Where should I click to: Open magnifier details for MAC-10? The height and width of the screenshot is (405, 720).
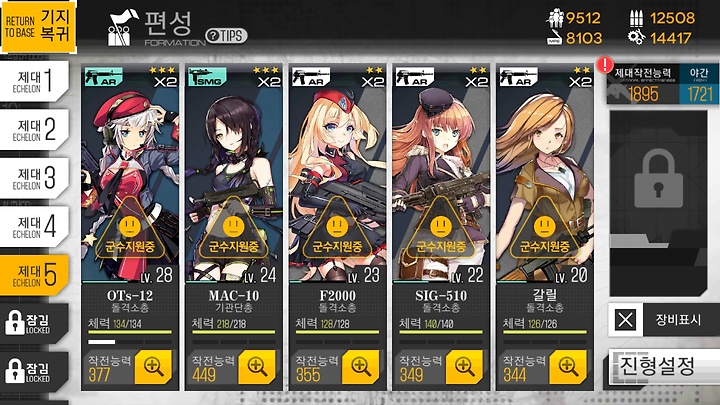point(257,367)
